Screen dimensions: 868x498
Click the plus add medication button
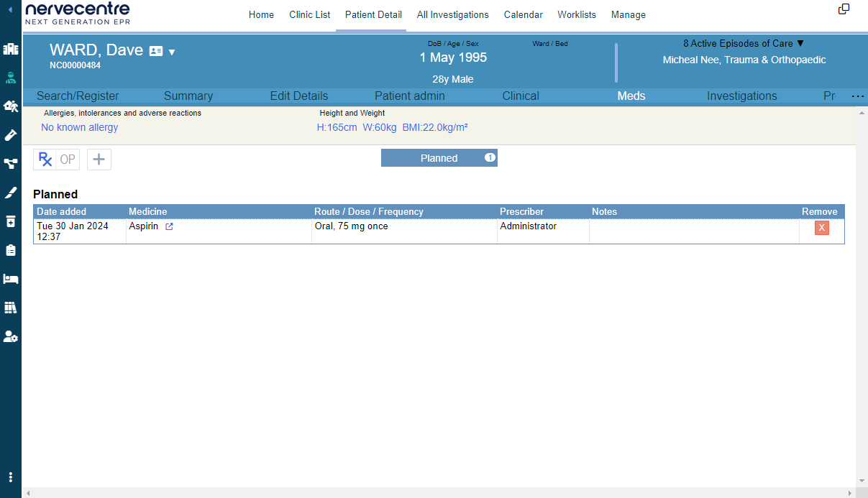(99, 160)
